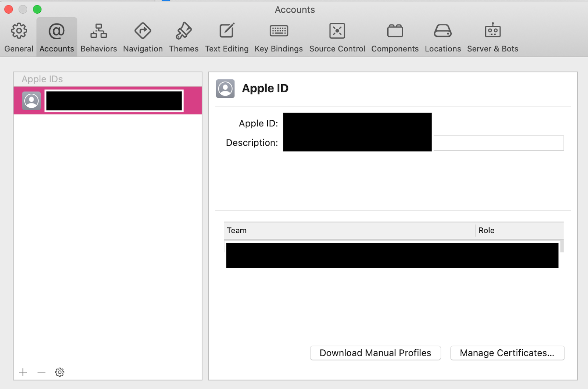Screen dimensions: 588x389
Task: Open the General preferences pane
Action: tap(19, 37)
